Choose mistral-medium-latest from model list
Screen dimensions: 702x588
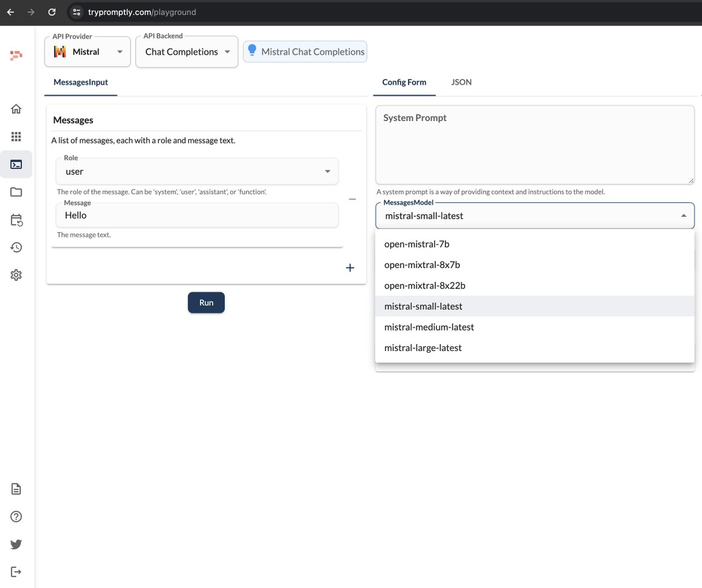pos(535,327)
